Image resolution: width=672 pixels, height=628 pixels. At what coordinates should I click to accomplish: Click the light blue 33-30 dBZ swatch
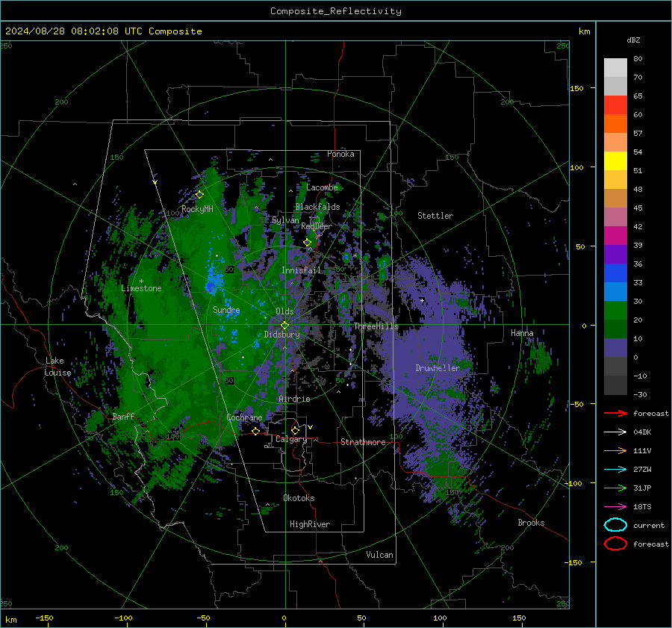pyautogui.click(x=615, y=291)
